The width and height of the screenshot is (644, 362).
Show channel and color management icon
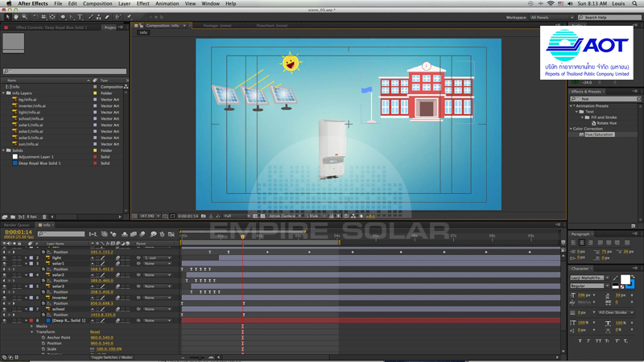(218, 216)
